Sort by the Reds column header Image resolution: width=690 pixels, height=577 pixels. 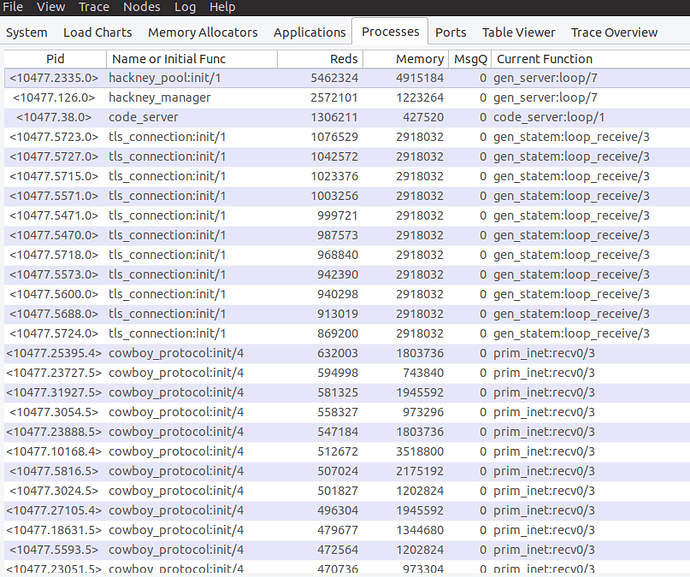point(320,59)
